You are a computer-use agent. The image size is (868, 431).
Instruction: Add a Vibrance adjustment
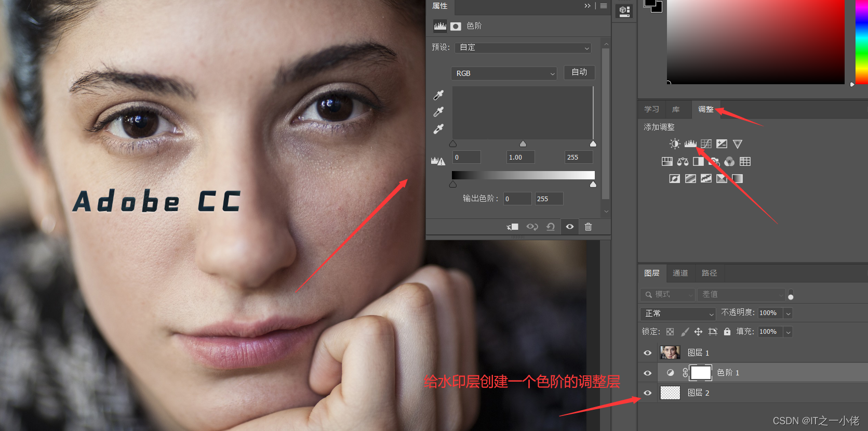[737, 144]
